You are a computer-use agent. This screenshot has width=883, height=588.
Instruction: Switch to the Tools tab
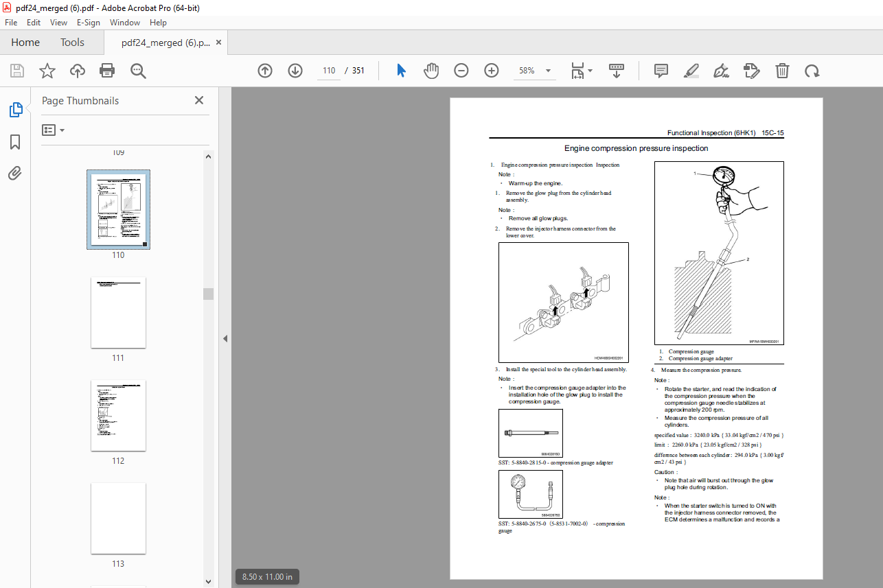[x=72, y=42]
